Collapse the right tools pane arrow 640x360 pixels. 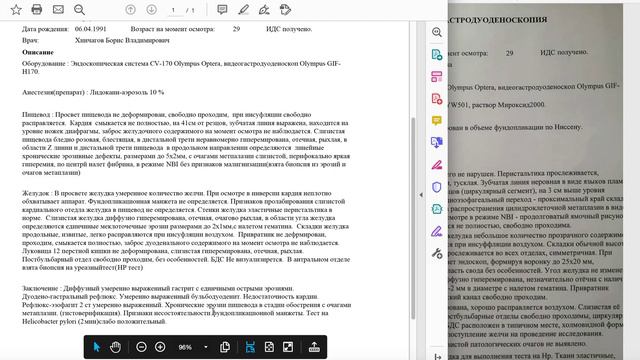[421, 195]
